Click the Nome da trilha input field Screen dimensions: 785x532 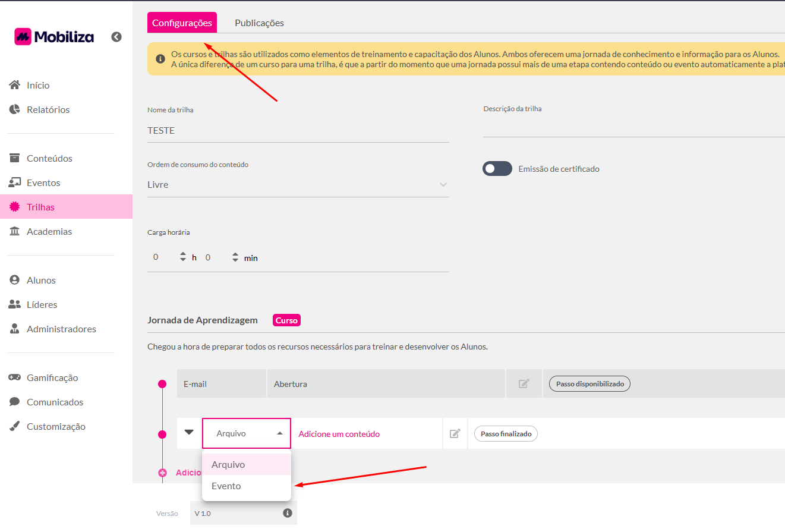pyautogui.click(x=298, y=131)
